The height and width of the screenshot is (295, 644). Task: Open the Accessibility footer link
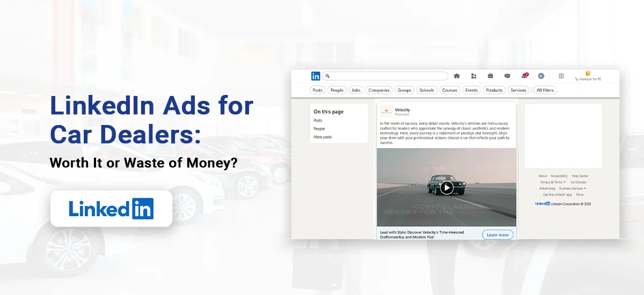tap(559, 176)
